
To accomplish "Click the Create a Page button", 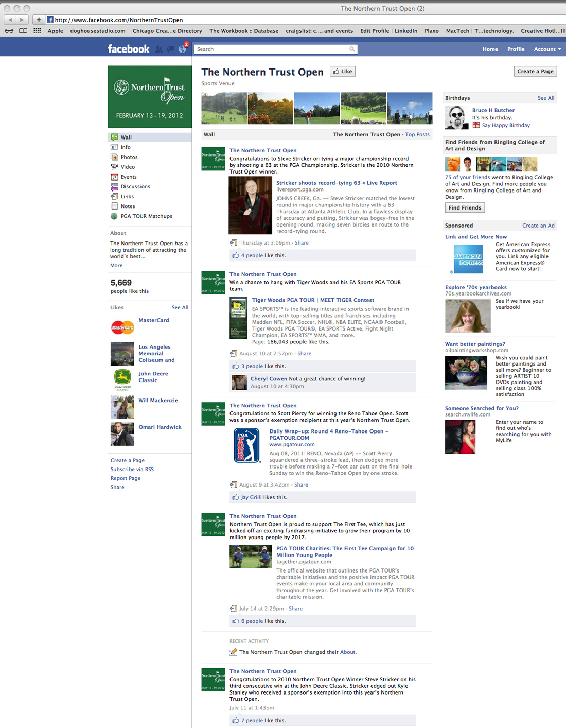I will pos(536,72).
